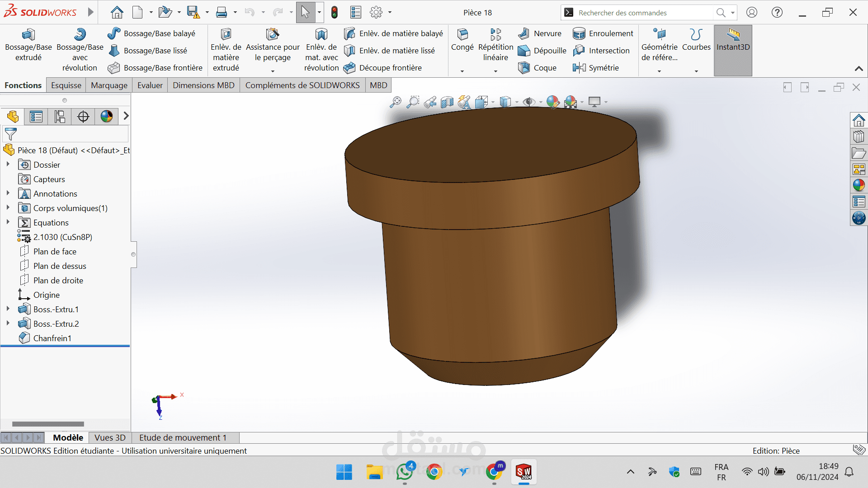This screenshot has width=868, height=488.
Task: Collapse the ribbon with the chevron arrow
Action: click(859, 69)
